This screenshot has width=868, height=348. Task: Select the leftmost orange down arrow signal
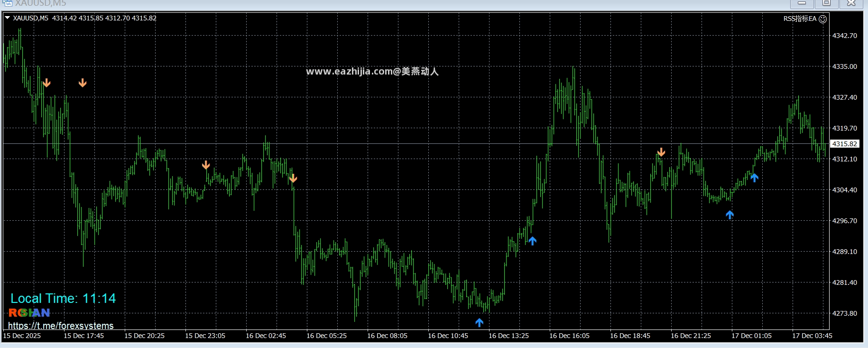(46, 83)
